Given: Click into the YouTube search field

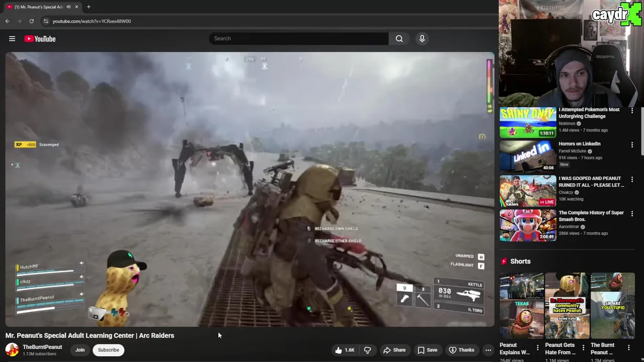Looking at the screenshot, I should (299, 39).
